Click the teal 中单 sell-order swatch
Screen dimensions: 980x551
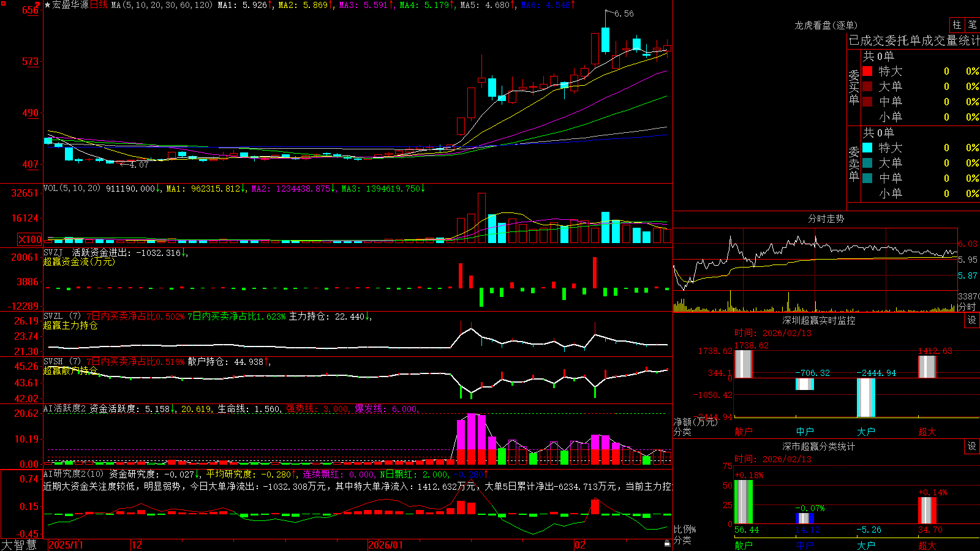[867, 178]
